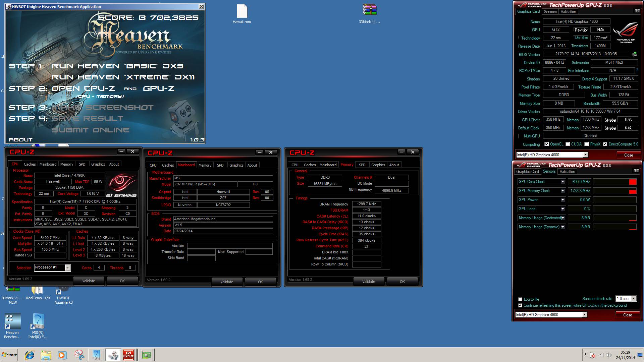The image size is (644, 362).
Task: Click Run Heaven Basic DX9 step
Action: [x=117, y=66]
